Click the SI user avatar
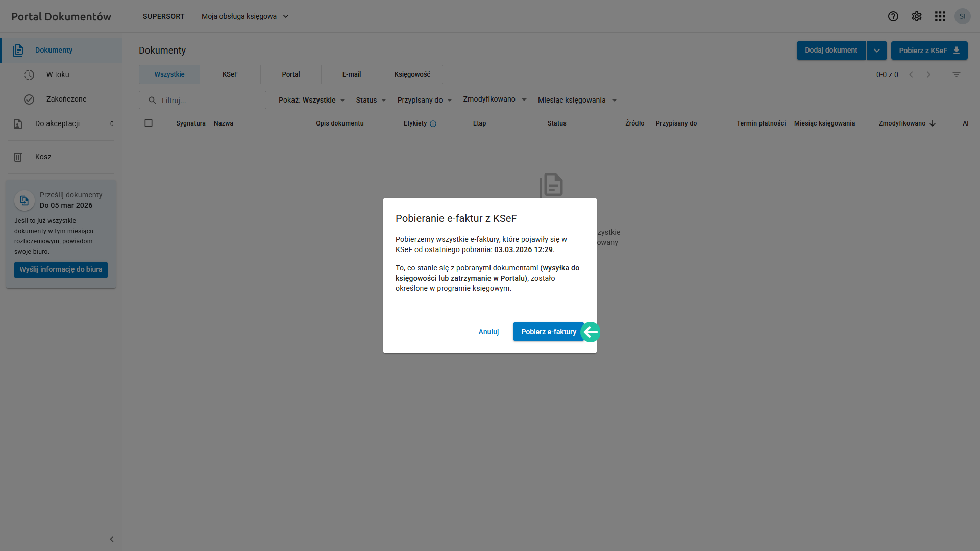980x551 pixels. (x=963, y=16)
